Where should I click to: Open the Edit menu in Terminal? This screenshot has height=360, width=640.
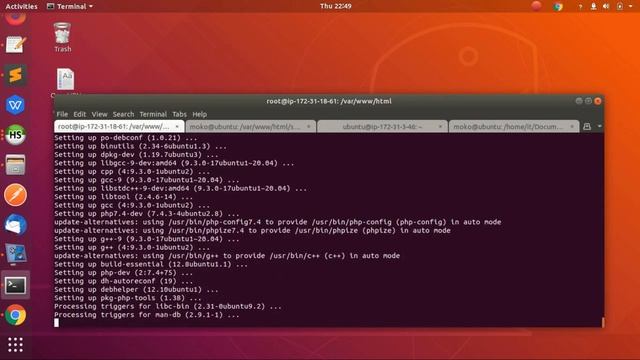tap(80, 114)
